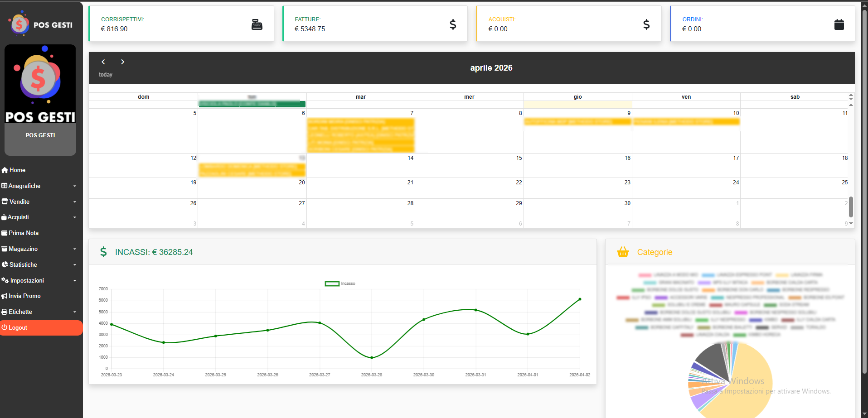The image size is (868, 418).
Task: Click the Categorie basket icon
Action: (x=623, y=252)
